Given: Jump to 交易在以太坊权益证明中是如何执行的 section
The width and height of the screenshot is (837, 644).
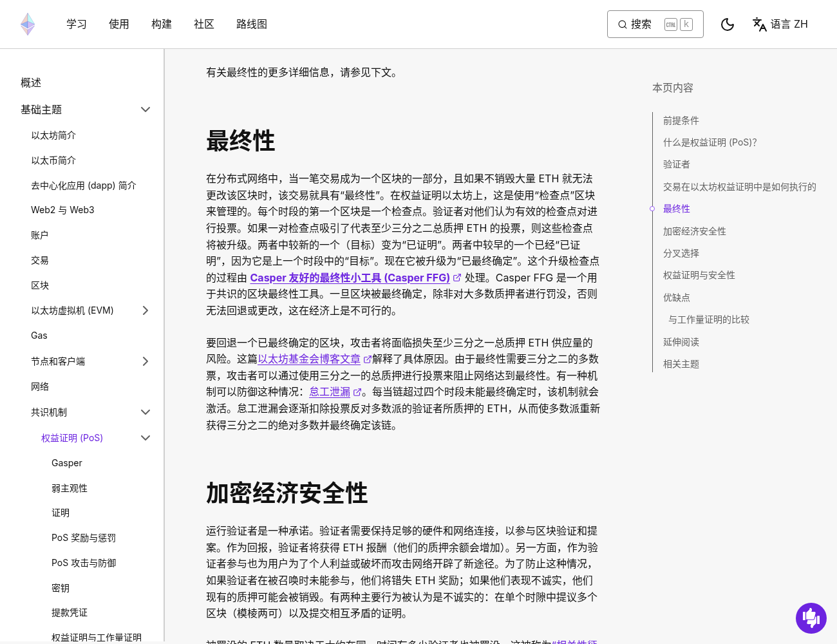Looking at the screenshot, I should click(x=740, y=187).
